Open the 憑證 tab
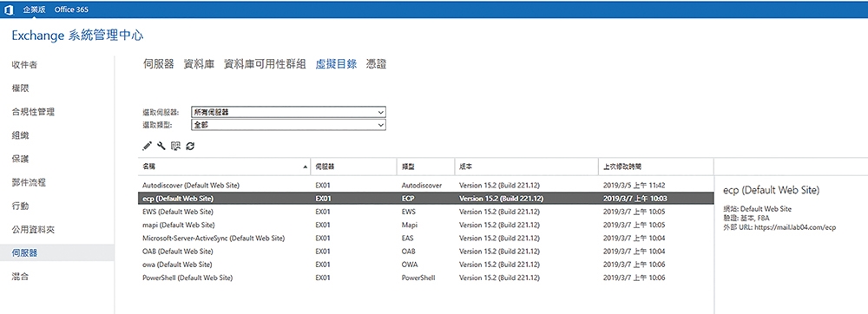The width and height of the screenshot is (868, 314). click(376, 64)
